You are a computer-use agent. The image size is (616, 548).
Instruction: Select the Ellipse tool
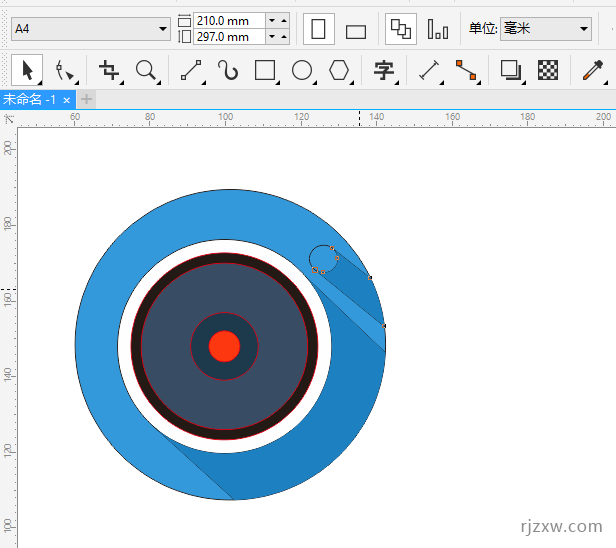[302, 70]
